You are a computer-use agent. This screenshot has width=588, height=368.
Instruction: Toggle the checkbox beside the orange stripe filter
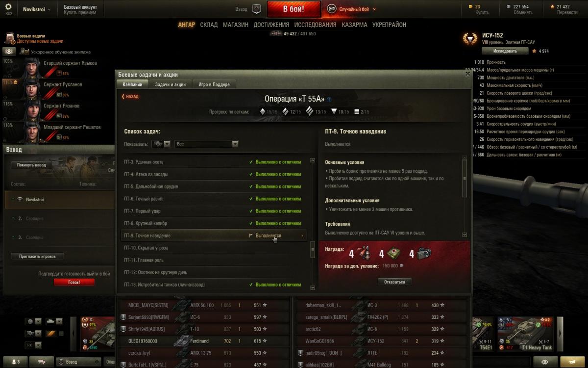coord(61,334)
